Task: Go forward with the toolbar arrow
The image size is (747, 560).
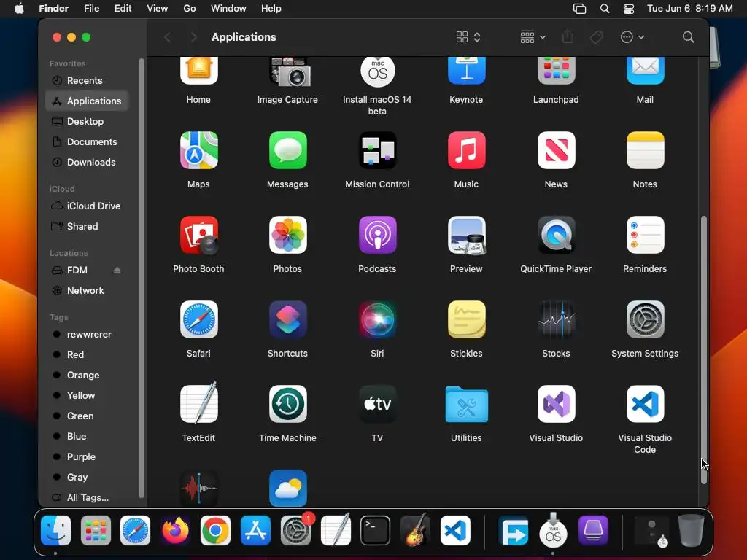Action: [x=193, y=37]
